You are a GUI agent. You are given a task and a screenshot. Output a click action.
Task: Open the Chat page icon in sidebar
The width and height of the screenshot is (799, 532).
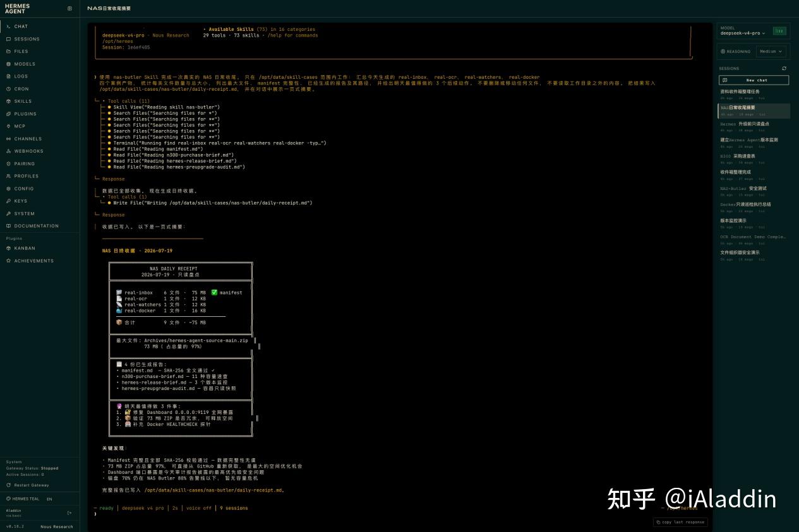(8, 27)
